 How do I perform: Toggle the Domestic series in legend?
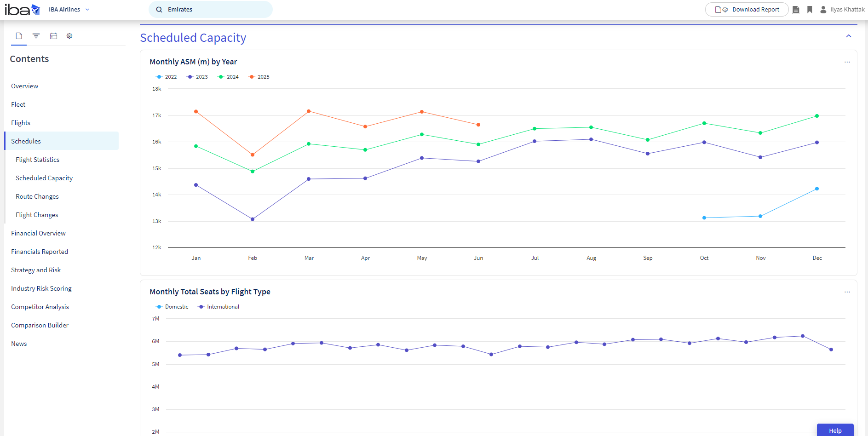(172, 307)
